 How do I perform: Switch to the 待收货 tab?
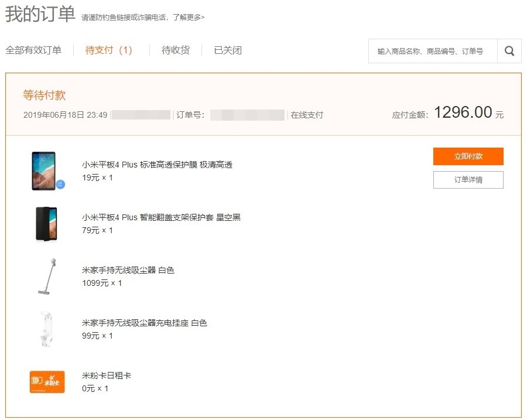176,50
